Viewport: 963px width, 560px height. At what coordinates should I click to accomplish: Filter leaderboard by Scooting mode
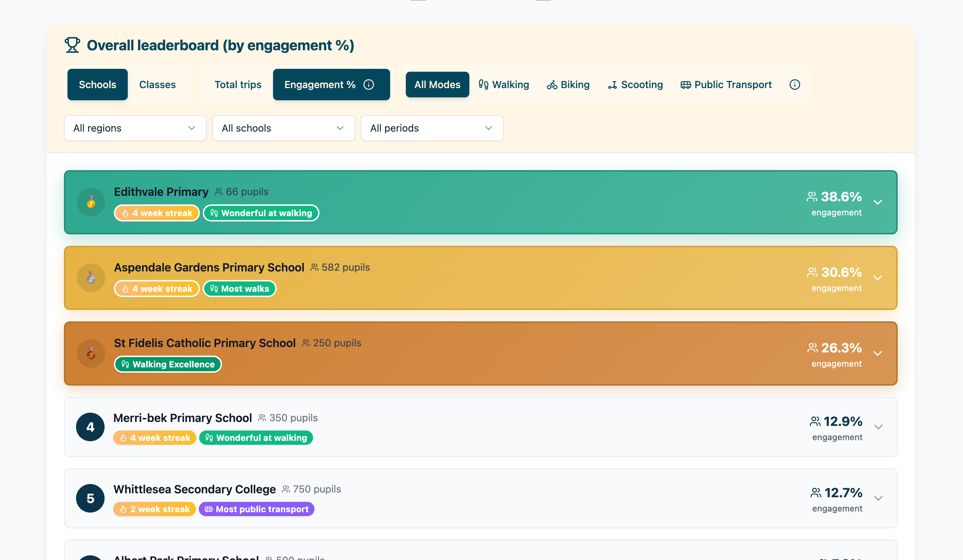coord(635,85)
